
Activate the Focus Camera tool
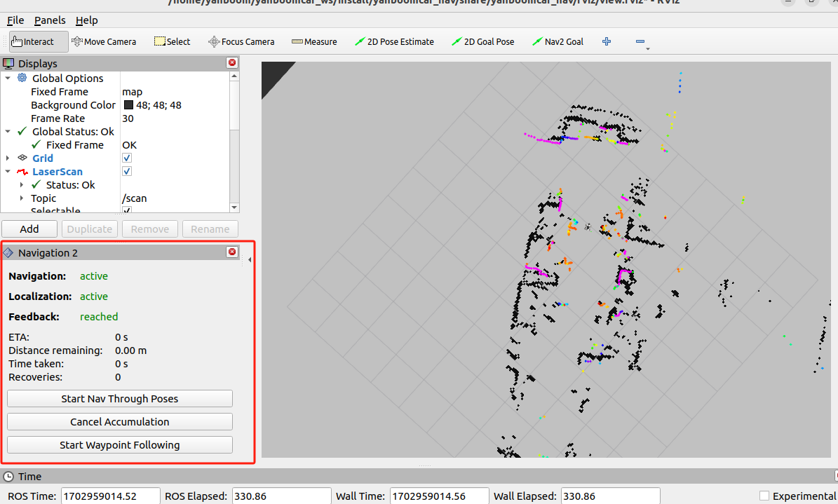(x=241, y=41)
